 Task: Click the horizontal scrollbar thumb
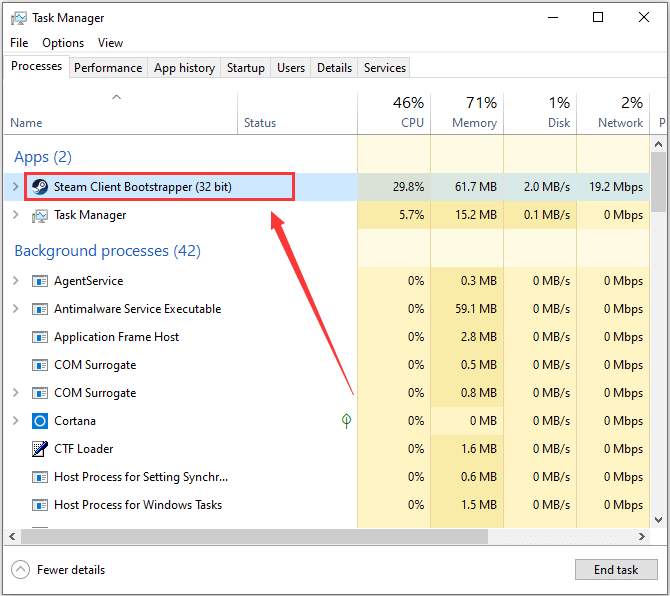click(254, 536)
